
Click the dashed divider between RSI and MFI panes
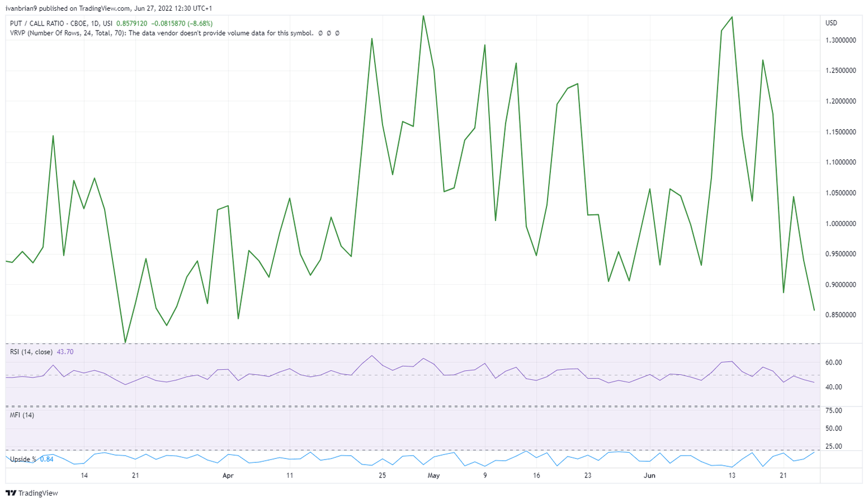413,406
